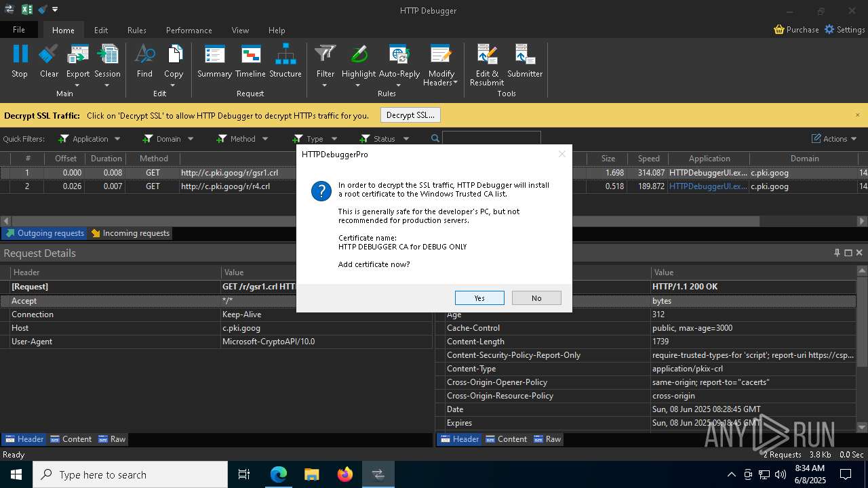Switch to the Performance ribbon tab
The width and height of the screenshot is (868, 488).
(189, 30)
